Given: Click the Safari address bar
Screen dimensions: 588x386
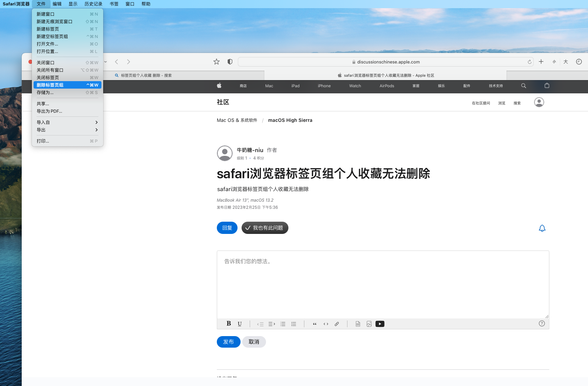Looking at the screenshot, I should tap(386, 62).
